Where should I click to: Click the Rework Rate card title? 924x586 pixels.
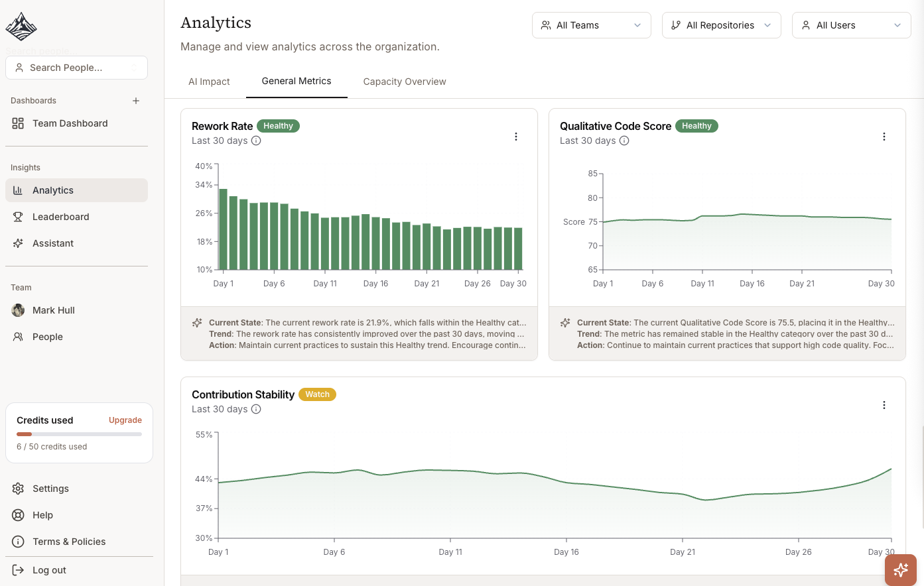pos(222,126)
